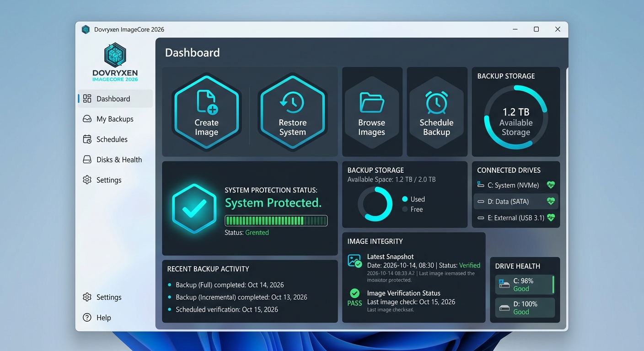Click the My Backups drive icon
The width and height of the screenshot is (644, 351).
[87, 119]
